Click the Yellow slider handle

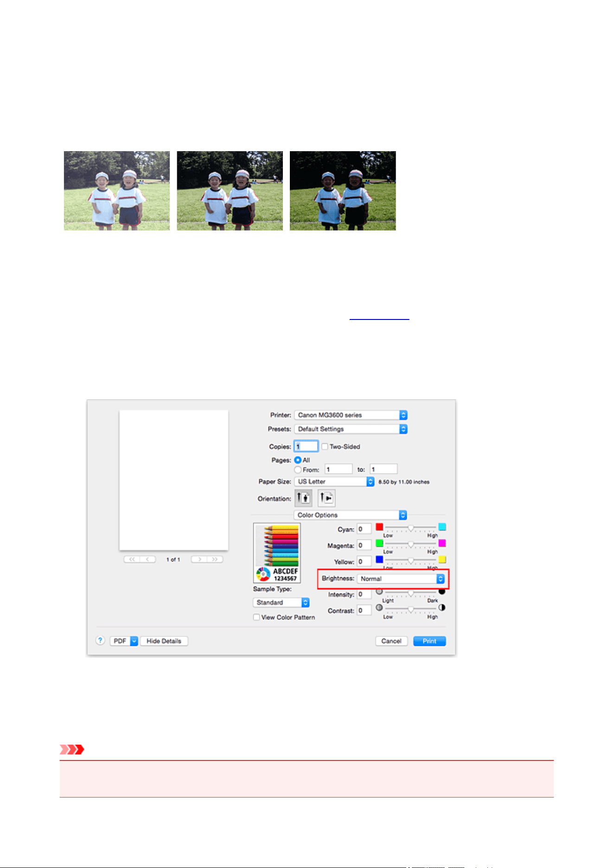coord(410,560)
